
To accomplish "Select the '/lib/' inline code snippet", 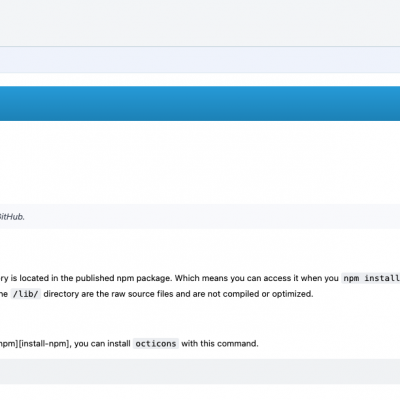I will 26,294.
